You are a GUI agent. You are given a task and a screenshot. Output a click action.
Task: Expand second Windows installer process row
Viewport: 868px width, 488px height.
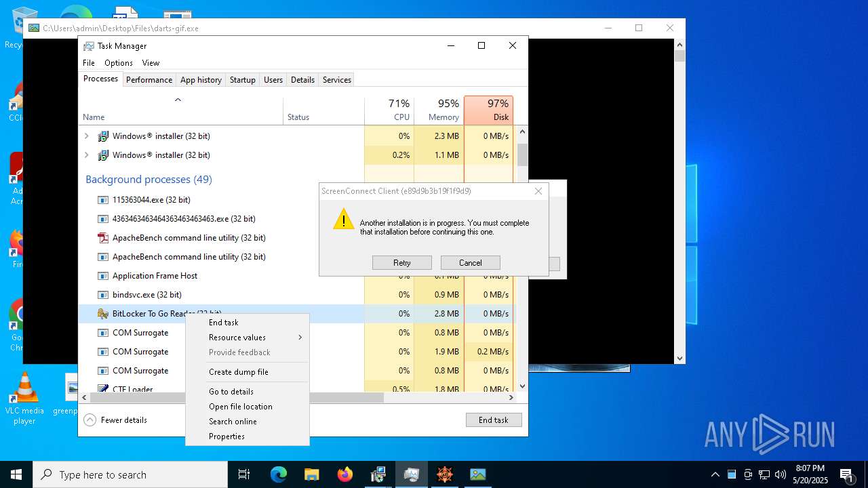coord(86,155)
